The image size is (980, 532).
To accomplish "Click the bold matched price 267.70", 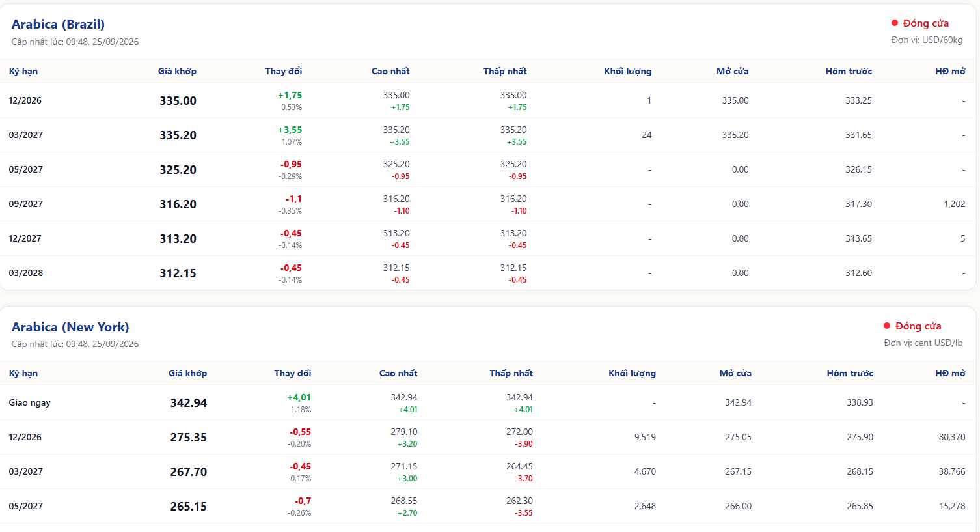I will [x=189, y=472].
